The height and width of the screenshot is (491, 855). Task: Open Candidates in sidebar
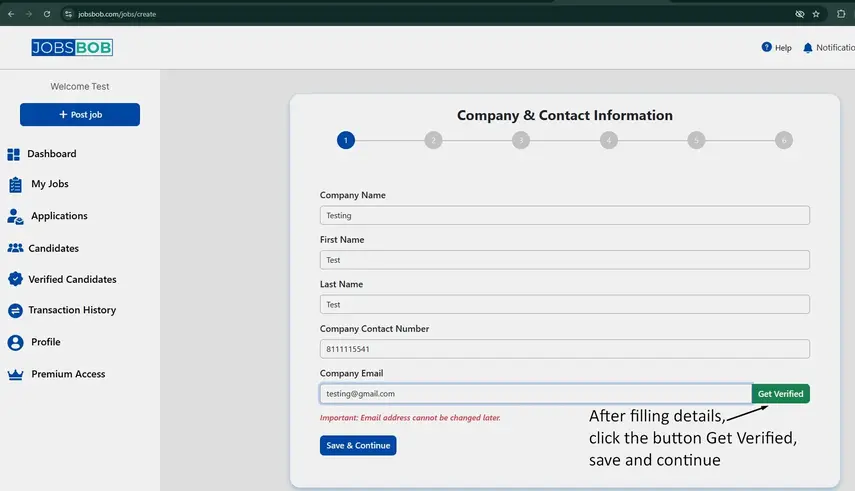53,248
